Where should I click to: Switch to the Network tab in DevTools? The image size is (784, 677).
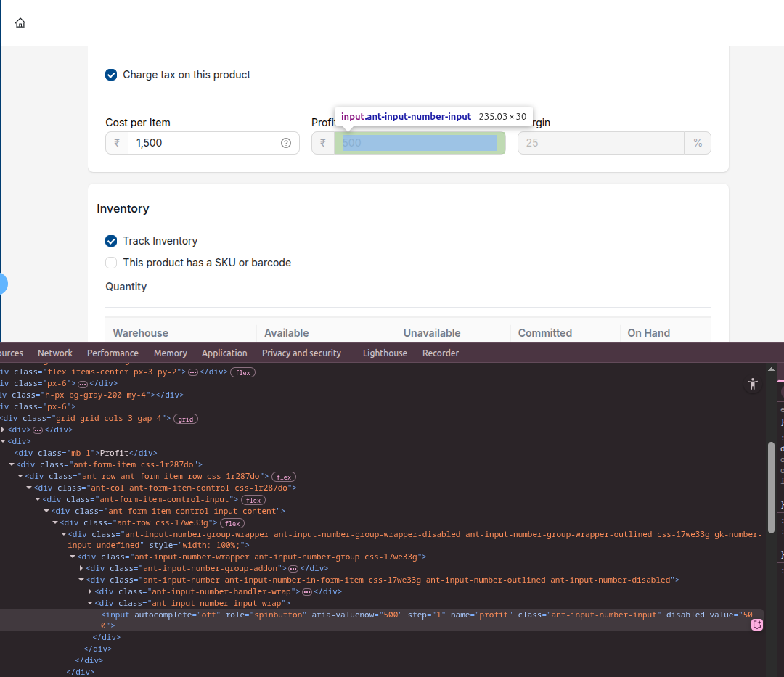(x=55, y=353)
